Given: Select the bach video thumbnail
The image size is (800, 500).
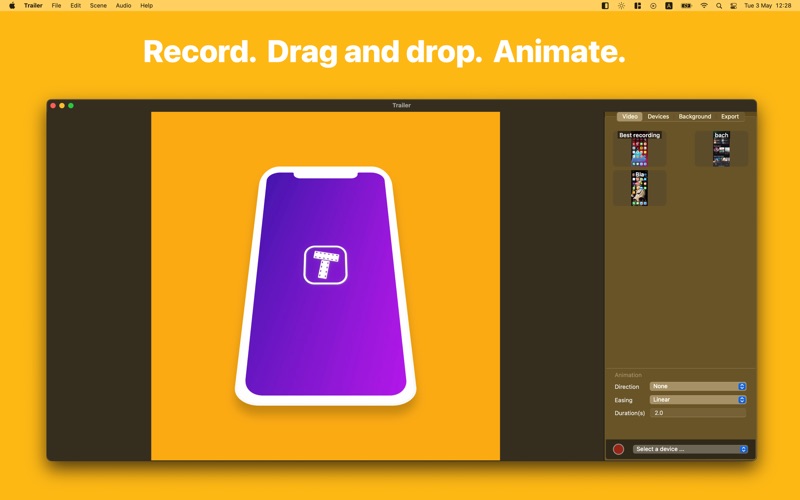Looking at the screenshot, I should [721, 148].
